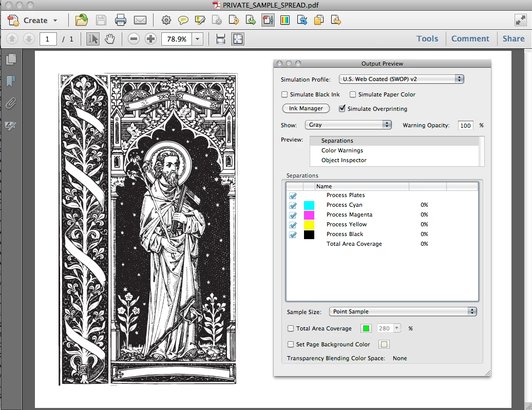
Task: Click the Ink Manager button
Action: 306,109
